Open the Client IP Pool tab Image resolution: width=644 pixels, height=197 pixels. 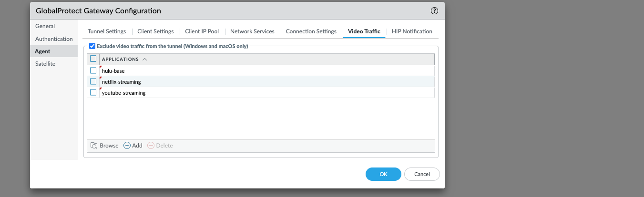click(x=202, y=31)
